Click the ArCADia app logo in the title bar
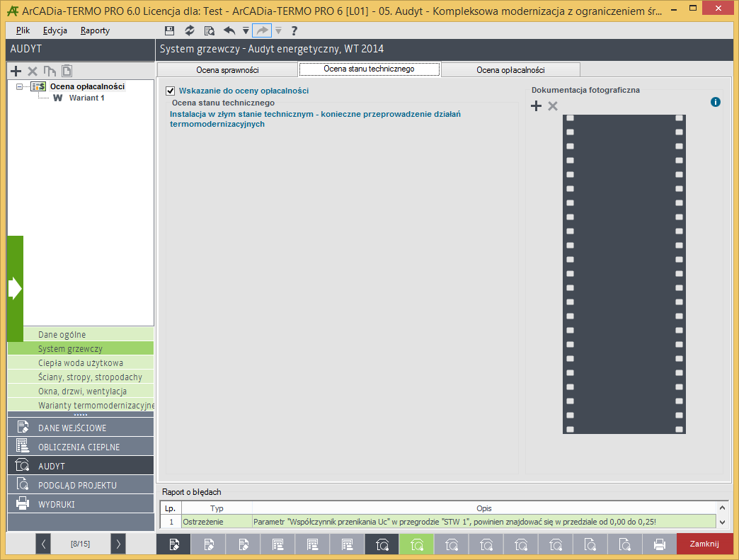The width and height of the screenshot is (739, 560). (13, 11)
